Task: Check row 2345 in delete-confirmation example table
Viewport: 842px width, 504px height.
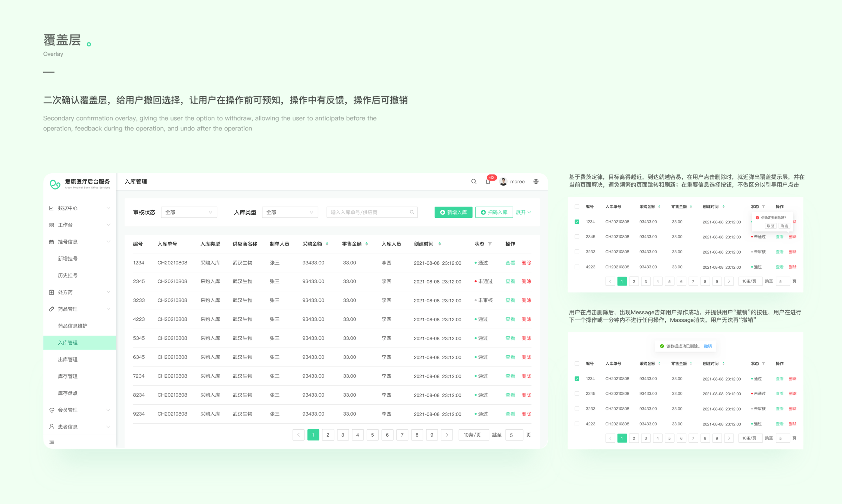Action: [577, 237]
